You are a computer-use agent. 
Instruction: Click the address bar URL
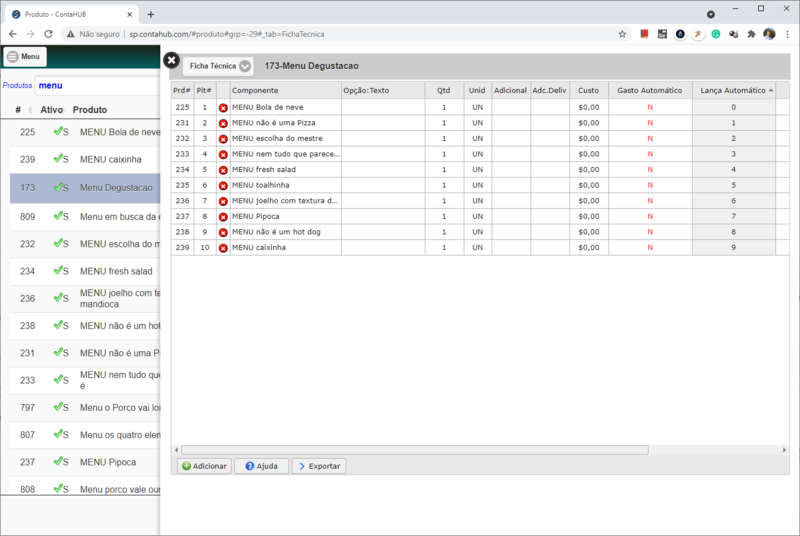click(x=227, y=34)
